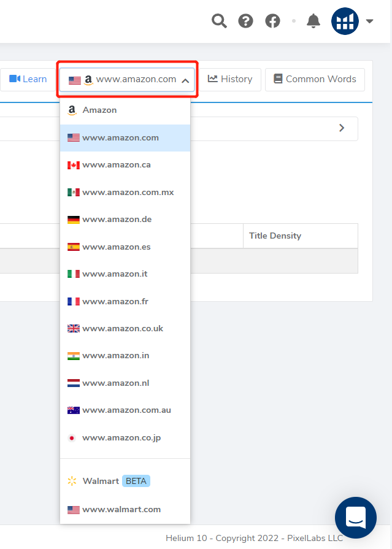Viewport: 392px width, 549px height.
Task: Choose www.amazon.in marketplace
Action: 115,356
